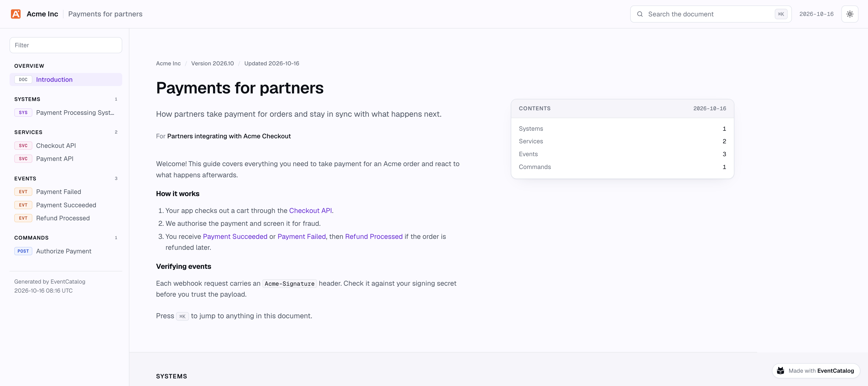868x386 pixels.
Task: Focus the sidebar Filter input
Action: click(x=66, y=45)
